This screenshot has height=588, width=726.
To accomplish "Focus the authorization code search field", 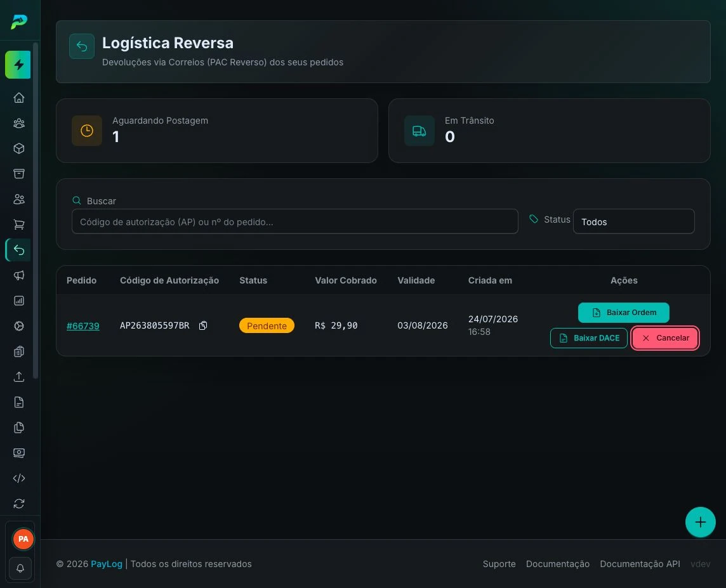I will [295, 221].
